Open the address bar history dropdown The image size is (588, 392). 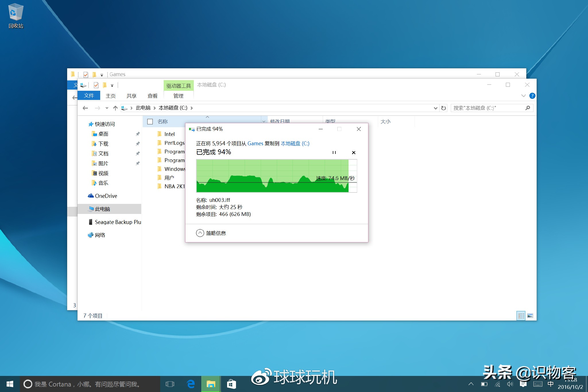point(435,108)
